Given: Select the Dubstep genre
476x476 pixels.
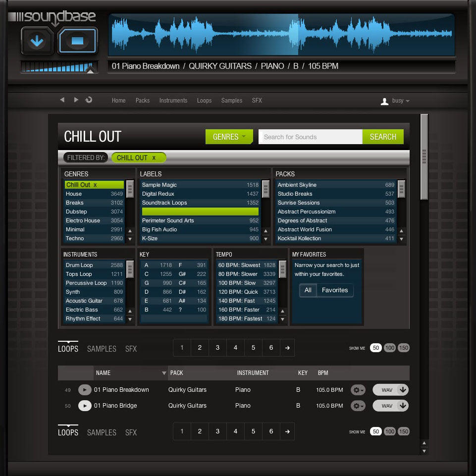Looking at the screenshot, I should coord(94,212).
